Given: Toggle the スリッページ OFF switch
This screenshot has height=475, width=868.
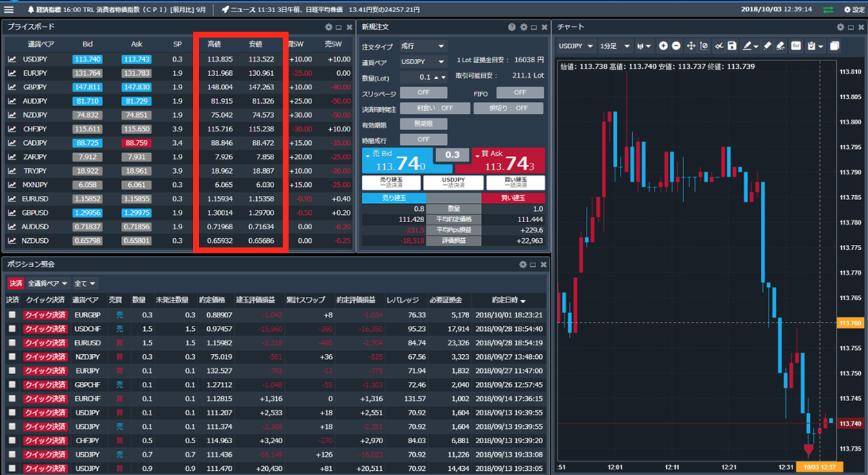Looking at the screenshot, I should [x=423, y=93].
